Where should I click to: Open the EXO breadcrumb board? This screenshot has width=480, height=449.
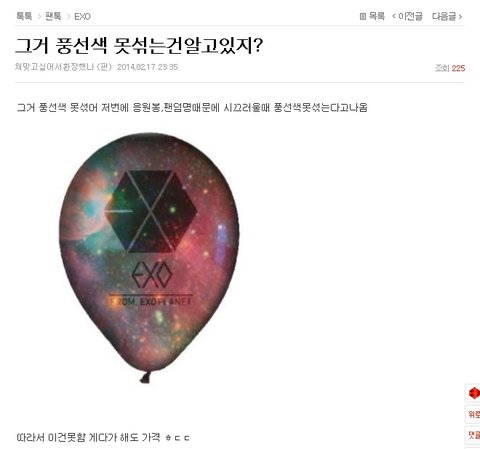[82, 16]
